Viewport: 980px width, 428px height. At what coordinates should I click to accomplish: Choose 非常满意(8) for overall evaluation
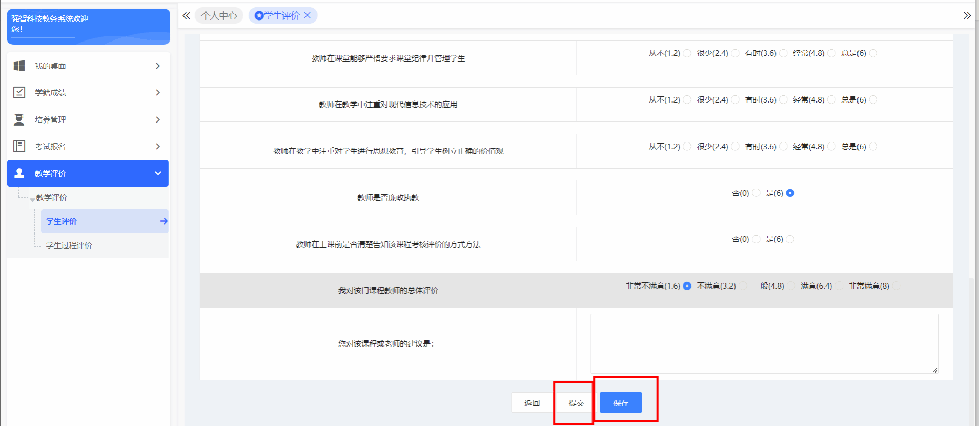pos(896,286)
